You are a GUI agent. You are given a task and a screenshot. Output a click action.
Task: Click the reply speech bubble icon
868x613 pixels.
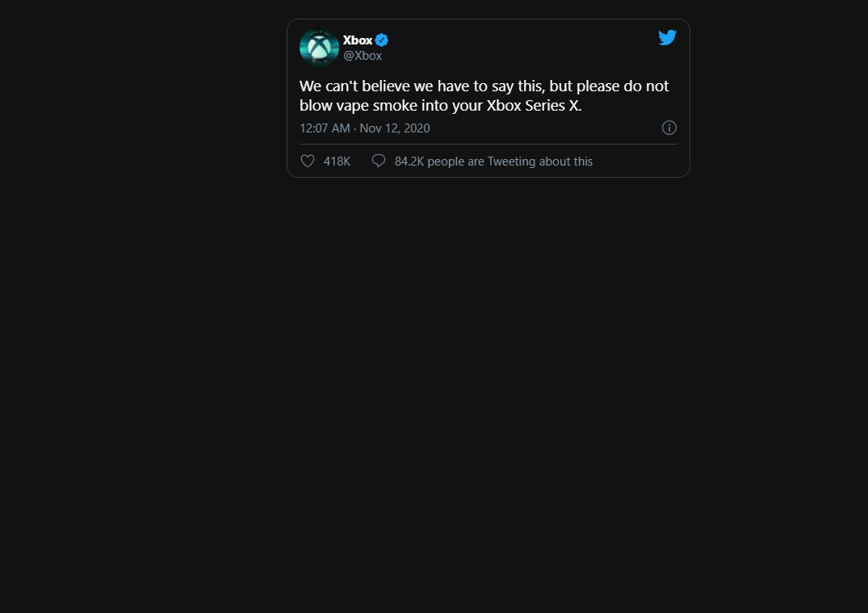pyautogui.click(x=378, y=162)
